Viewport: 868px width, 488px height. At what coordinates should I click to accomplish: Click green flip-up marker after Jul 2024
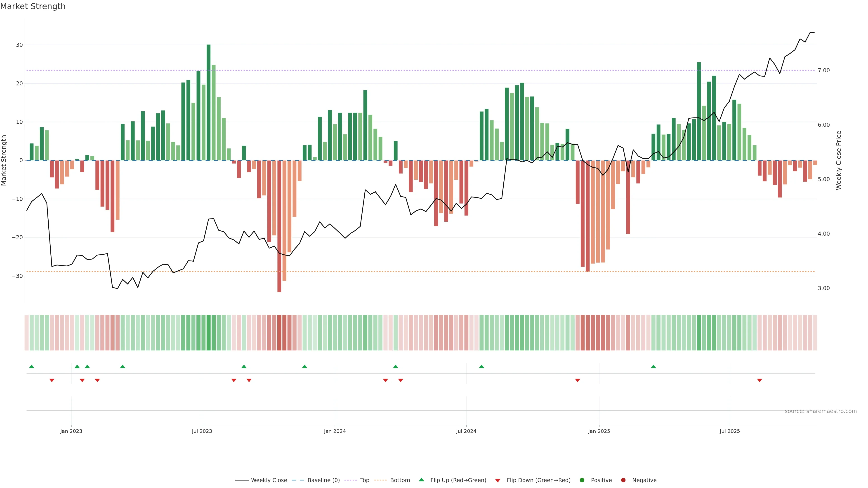click(x=481, y=366)
